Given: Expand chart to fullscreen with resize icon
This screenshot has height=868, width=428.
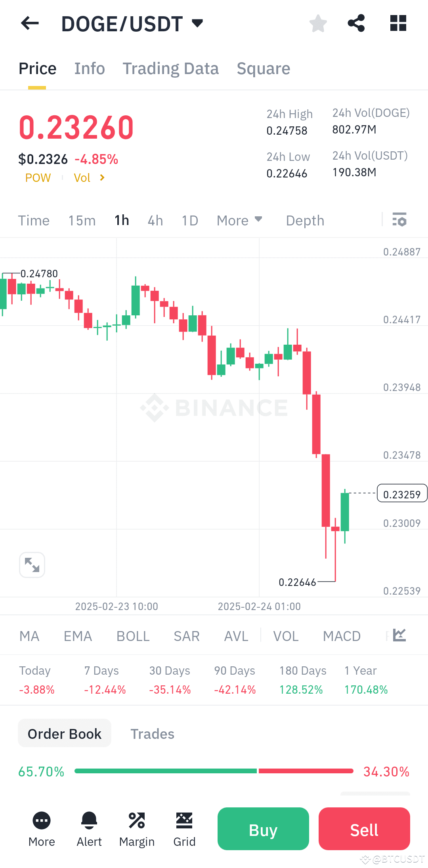Looking at the screenshot, I should click(x=32, y=565).
